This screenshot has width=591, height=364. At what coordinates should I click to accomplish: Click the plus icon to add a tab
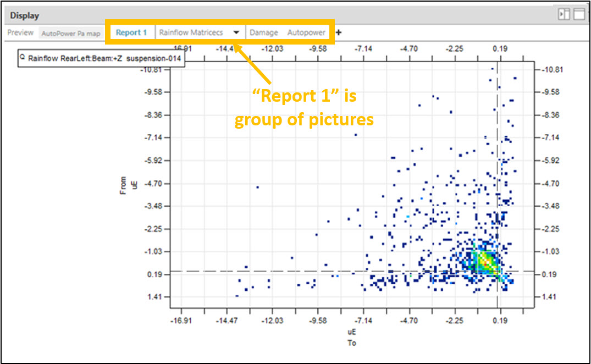click(339, 32)
